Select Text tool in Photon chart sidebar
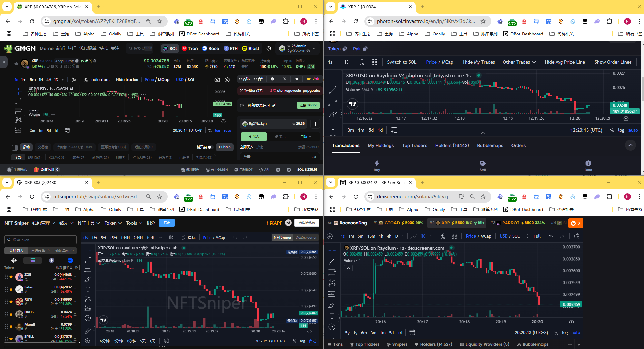This screenshot has height=349, width=644. point(333,127)
